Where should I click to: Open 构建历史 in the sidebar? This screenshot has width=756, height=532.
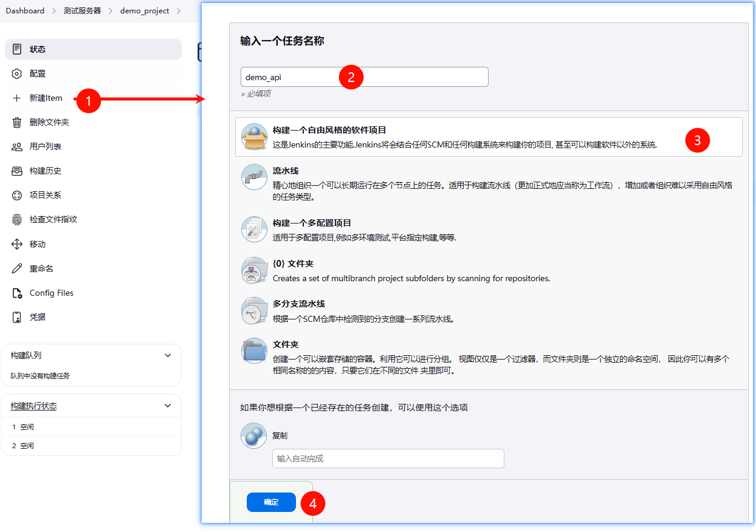pos(46,171)
